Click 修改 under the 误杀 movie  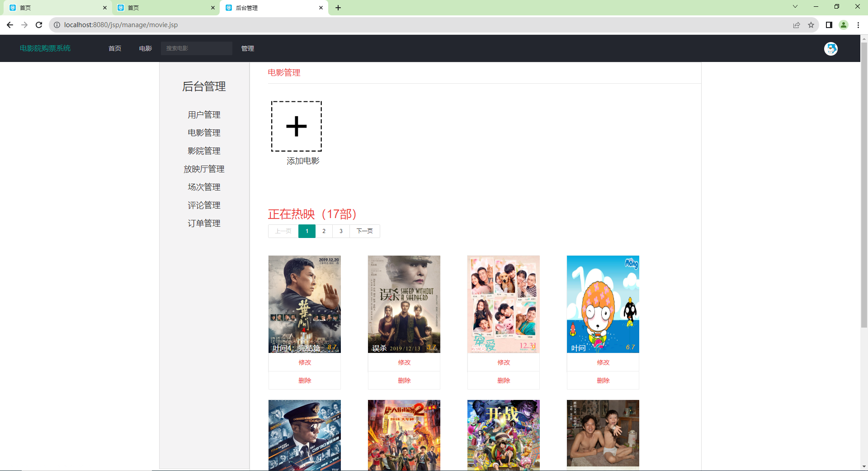coord(404,362)
